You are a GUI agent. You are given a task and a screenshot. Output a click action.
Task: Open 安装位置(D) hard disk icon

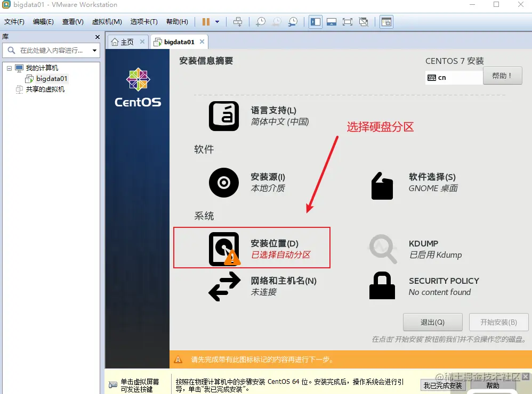(x=224, y=249)
